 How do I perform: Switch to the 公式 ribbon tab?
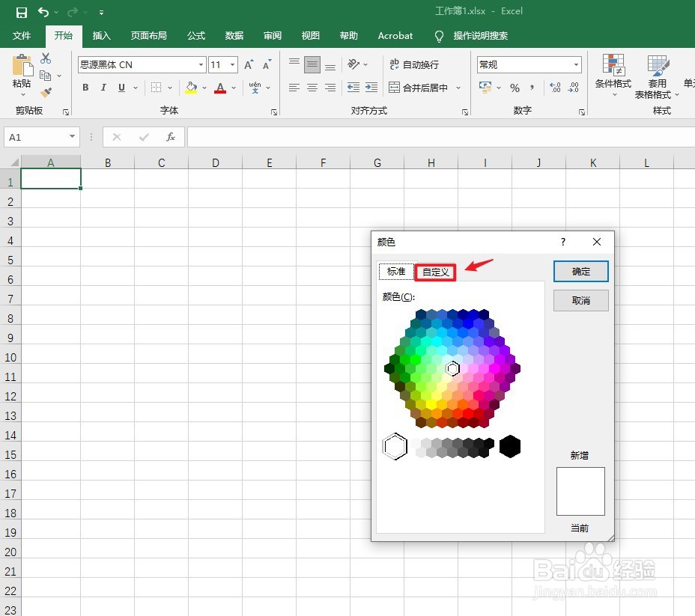196,36
